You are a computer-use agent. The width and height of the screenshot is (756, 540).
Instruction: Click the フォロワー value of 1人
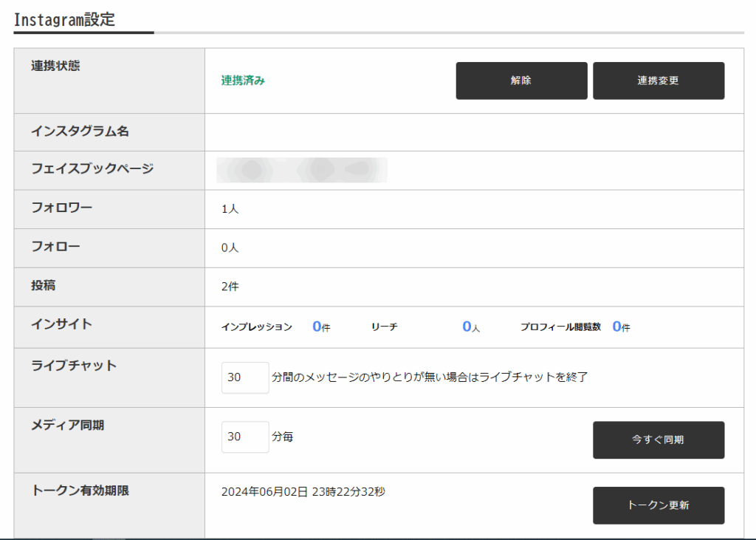[230, 209]
